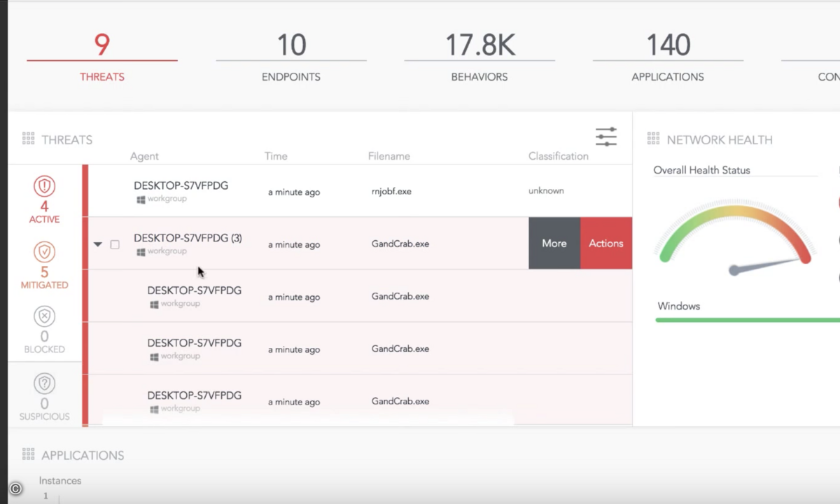
Task: Open threats filter settings sliders icon
Action: 606,136
